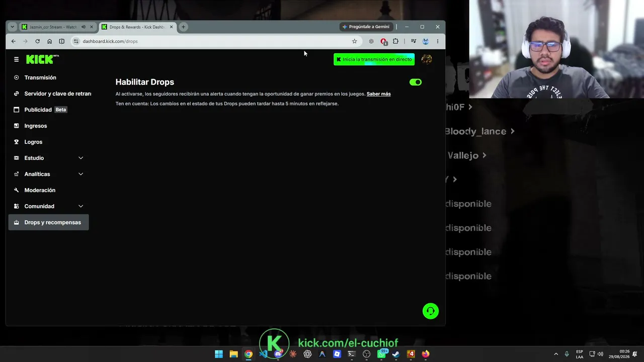The height and width of the screenshot is (362, 644).
Task: Select Drops y recompensas in sidebar
Action: 49,222
